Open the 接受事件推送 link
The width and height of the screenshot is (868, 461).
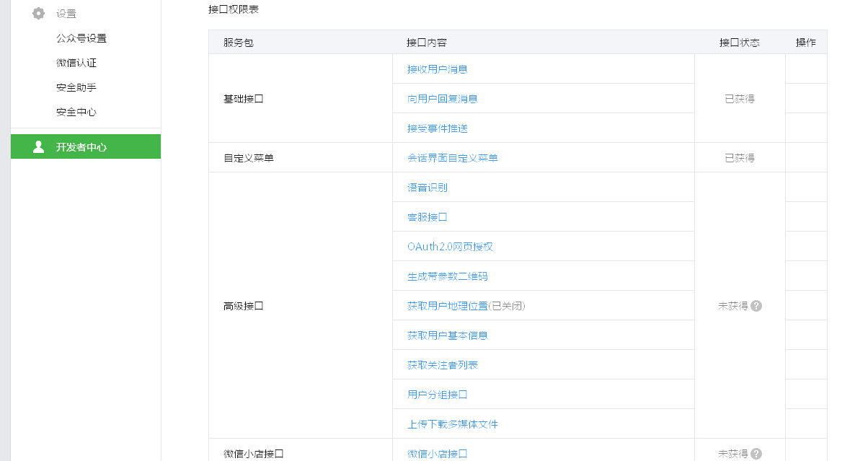click(x=437, y=128)
